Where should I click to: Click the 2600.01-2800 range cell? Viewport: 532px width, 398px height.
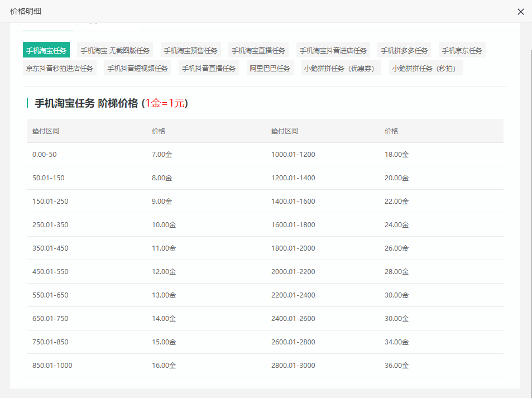click(x=293, y=342)
